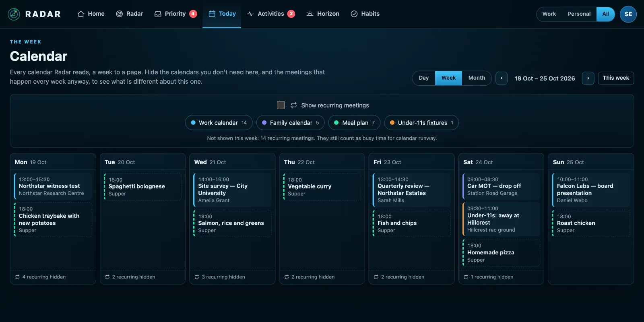Toggle the Meal plan filter chip
The height and width of the screenshot is (322, 644).
point(355,123)
